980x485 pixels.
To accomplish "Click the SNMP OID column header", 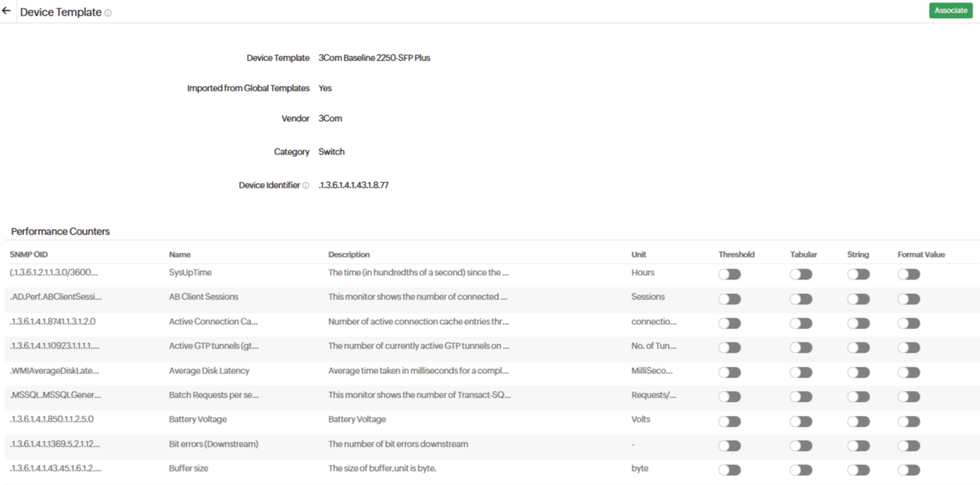I will click(28, 255).
